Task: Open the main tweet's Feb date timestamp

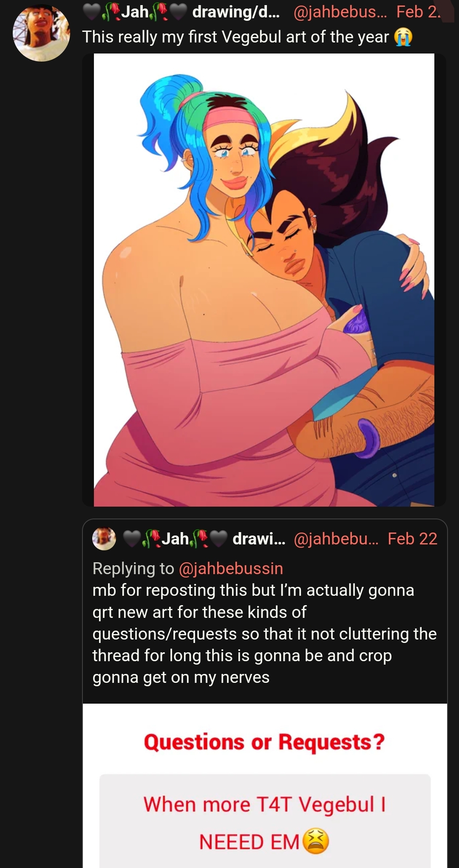Action: [418, 12]
